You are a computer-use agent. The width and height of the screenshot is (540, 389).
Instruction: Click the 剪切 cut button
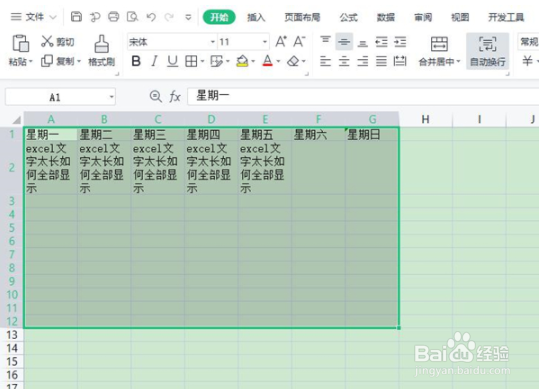click(x=58, y=42)
